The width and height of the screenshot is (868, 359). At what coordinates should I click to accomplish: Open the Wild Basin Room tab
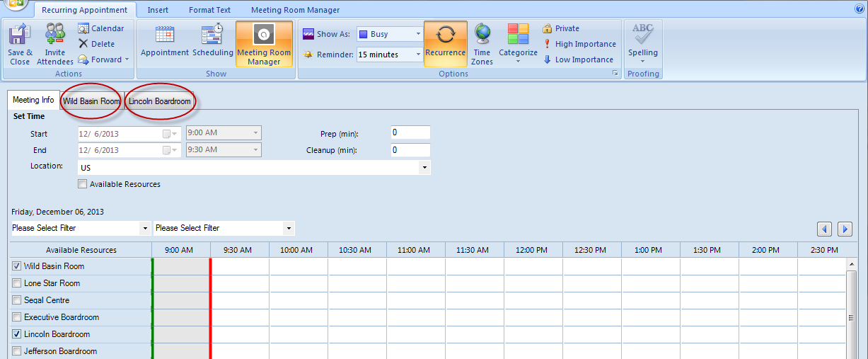coord(91,101)
